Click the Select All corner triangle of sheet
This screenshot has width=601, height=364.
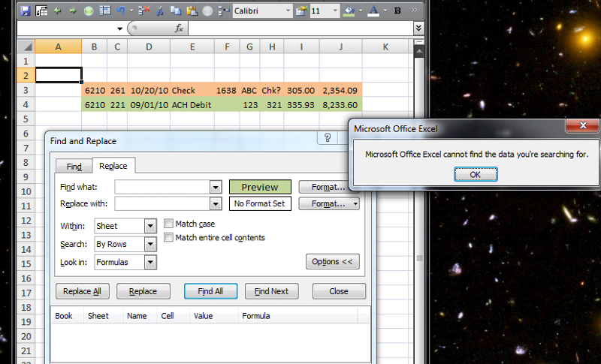[x=26, y=47]
